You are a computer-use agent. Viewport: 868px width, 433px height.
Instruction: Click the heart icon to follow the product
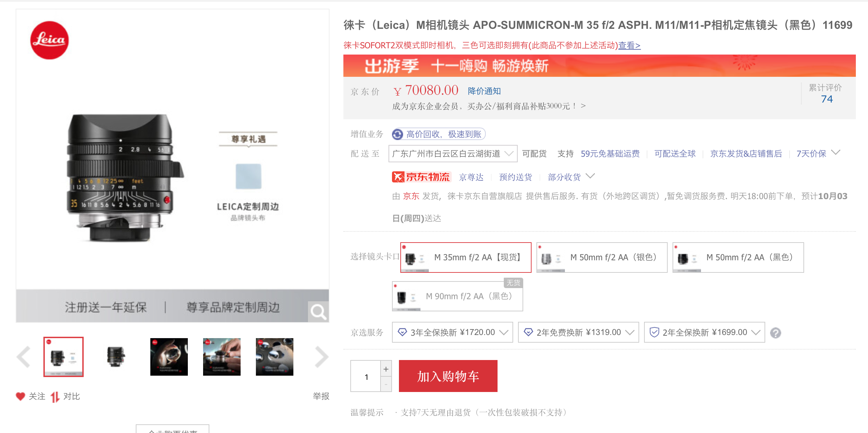[x=20, y=396]
